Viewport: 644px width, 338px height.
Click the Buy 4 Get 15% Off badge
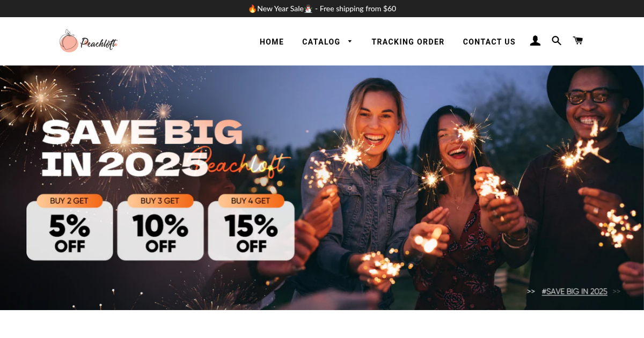[x=251, y=227]
